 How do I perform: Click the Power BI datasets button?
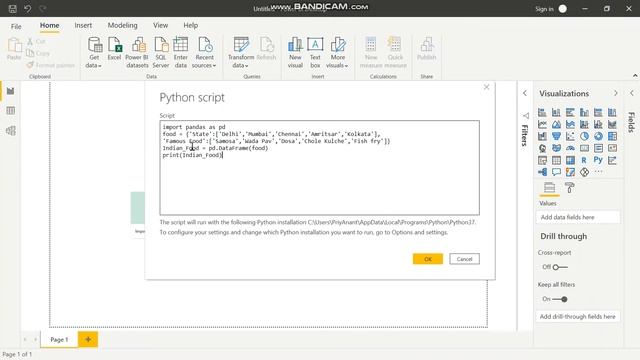137,53
